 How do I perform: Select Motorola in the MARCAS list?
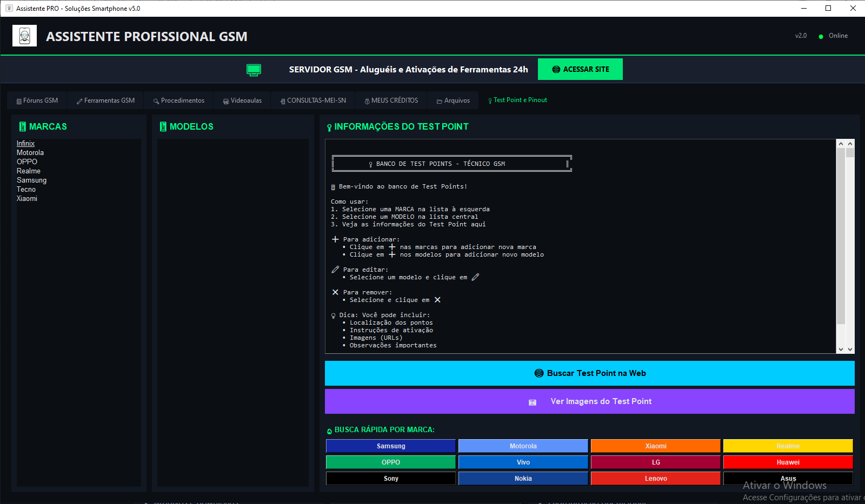pos(30,153)
